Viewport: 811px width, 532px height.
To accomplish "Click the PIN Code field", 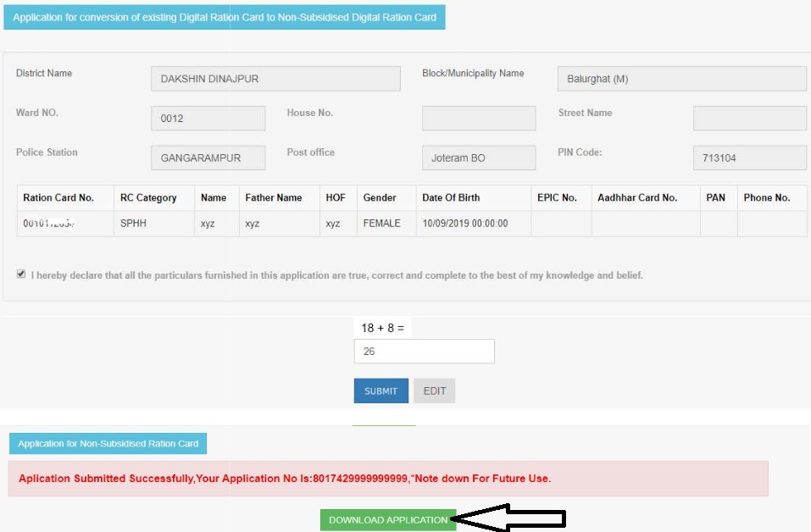I will (x=749, y=158).
